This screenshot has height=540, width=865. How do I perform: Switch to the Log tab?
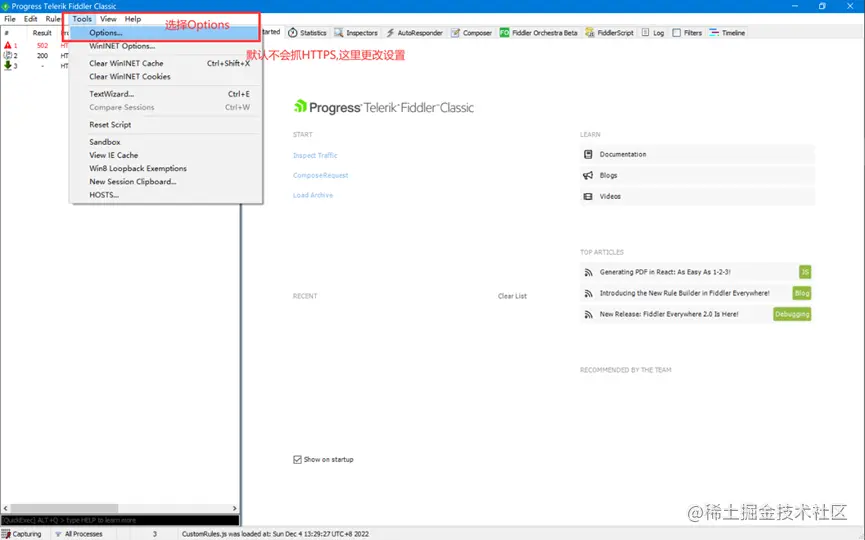[x=653, y=33]
